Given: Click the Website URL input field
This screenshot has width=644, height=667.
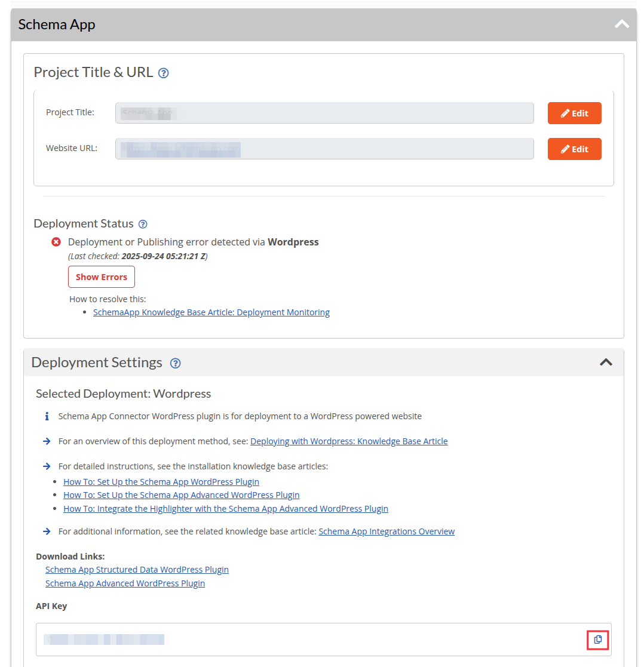Looking at the screenshot, I should click(324, 149).
